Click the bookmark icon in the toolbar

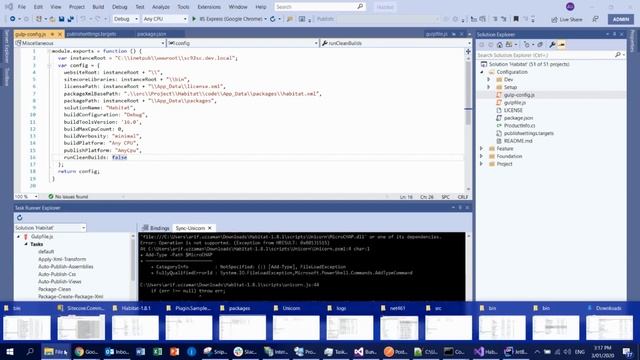pyautogui.click(x=516, y=19)
